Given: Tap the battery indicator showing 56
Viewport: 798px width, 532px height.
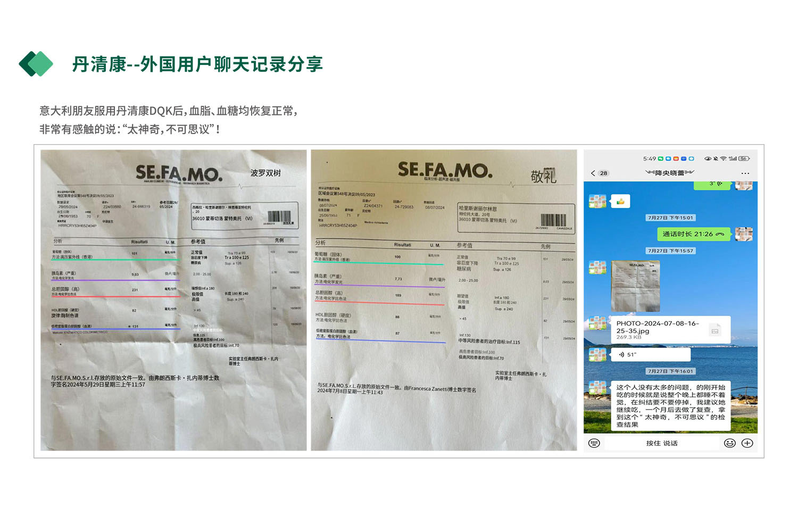Looking at the screenshot, I should point(744,159).
